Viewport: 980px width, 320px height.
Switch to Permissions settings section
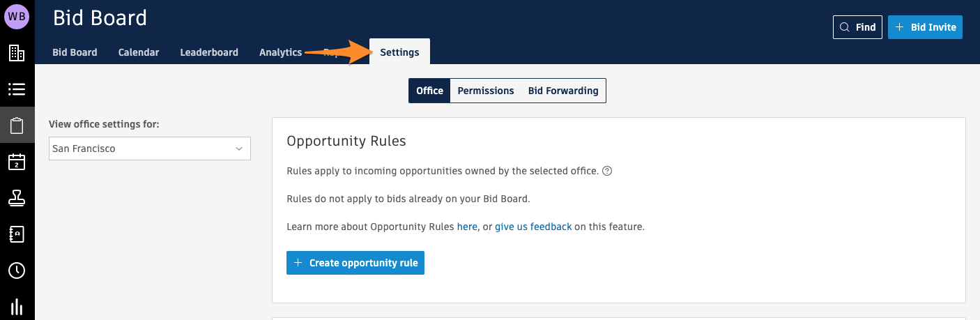point(486,91)
